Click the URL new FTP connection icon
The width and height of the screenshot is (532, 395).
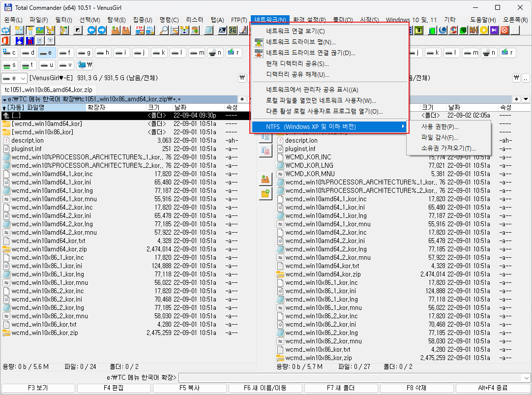point(150,30)
